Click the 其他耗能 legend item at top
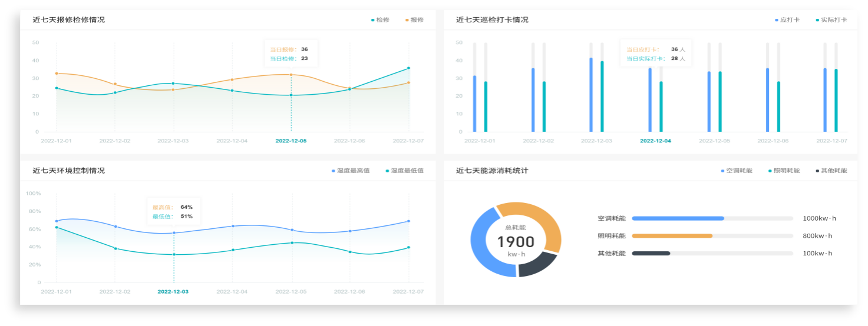Viewport: 868px width, 326px height. [x=831, y=171]
